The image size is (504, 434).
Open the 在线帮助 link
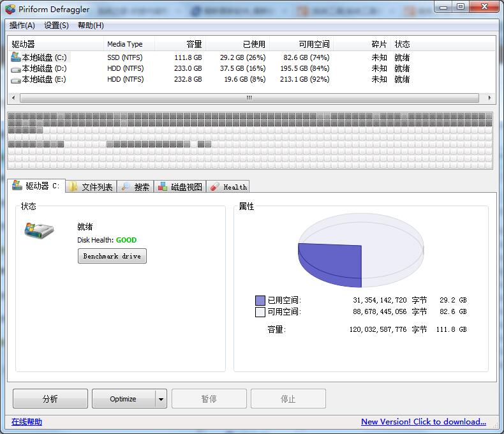tap(27, 421)
